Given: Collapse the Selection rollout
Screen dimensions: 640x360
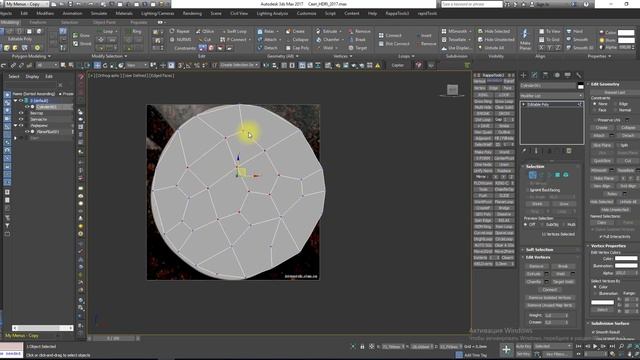Looking at the screenshot, I should click(535, 167).
